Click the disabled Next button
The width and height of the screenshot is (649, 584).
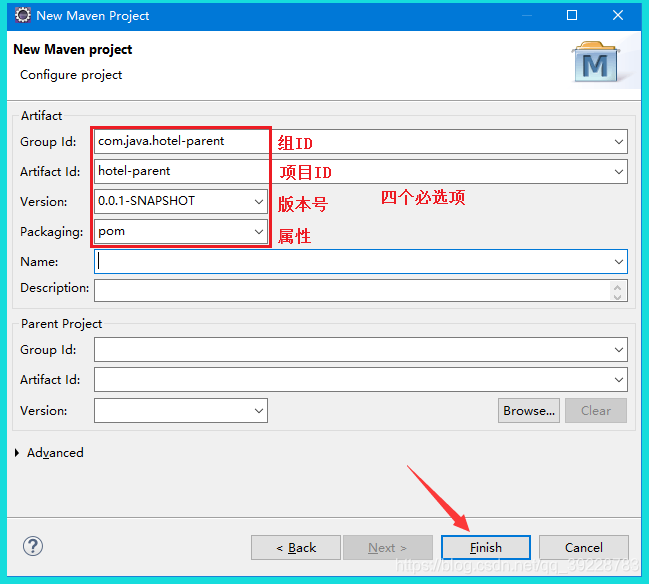click(x=388, y=548)
